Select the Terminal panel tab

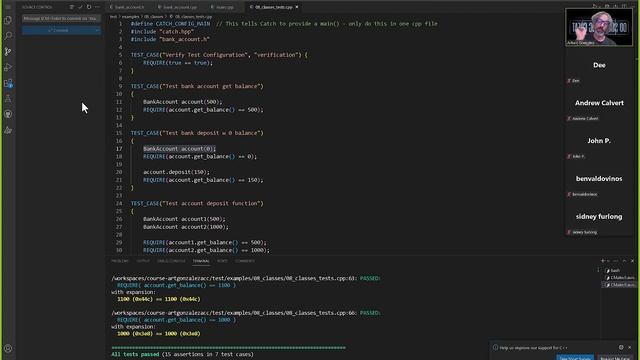pos(201,261)
